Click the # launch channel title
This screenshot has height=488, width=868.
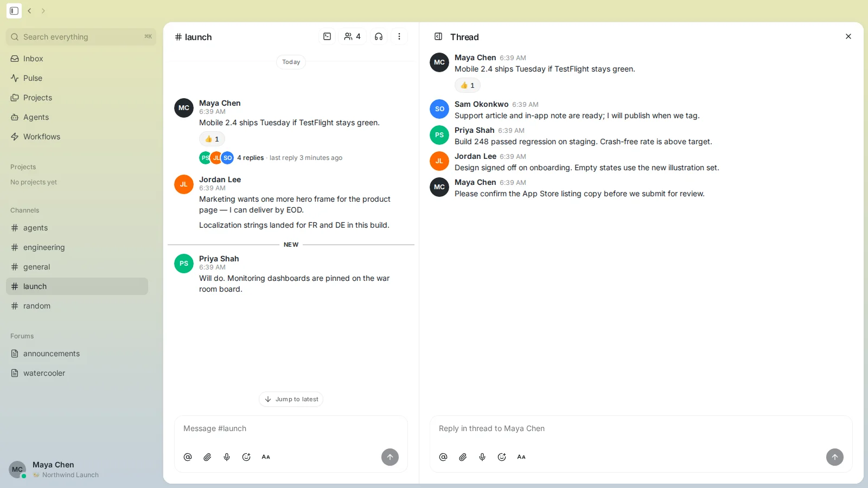(x=194, y=37)
